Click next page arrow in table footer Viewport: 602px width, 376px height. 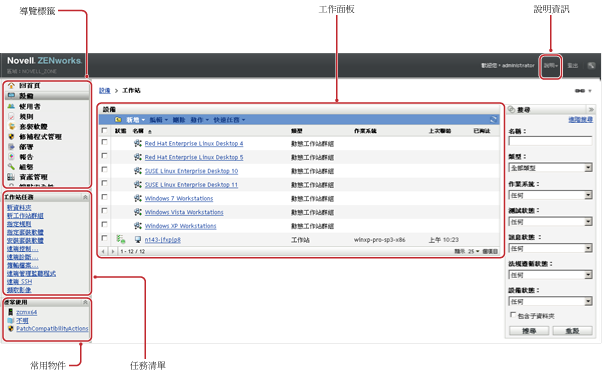pos(112,252)
